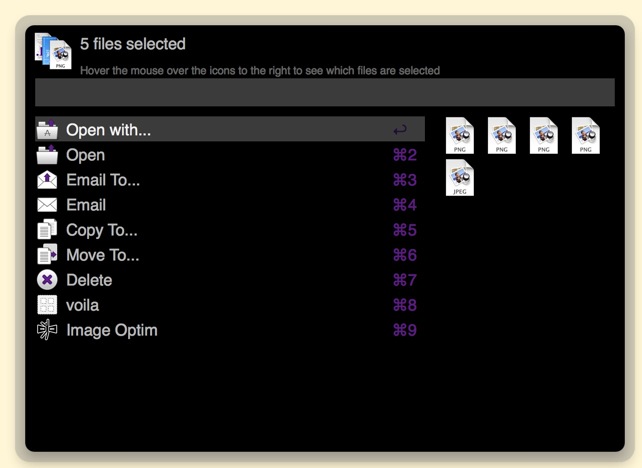Click the ⌘7 shortcut label

(x=405, y=280)
